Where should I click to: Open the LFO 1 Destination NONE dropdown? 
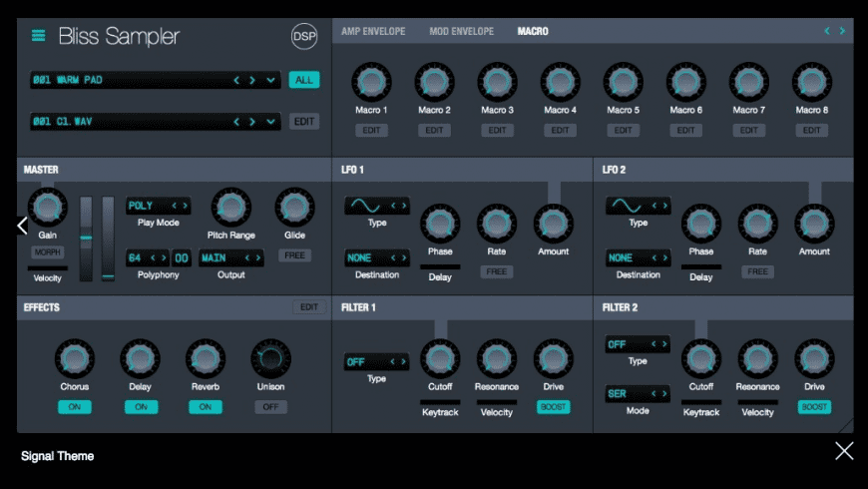click(376, 257)
